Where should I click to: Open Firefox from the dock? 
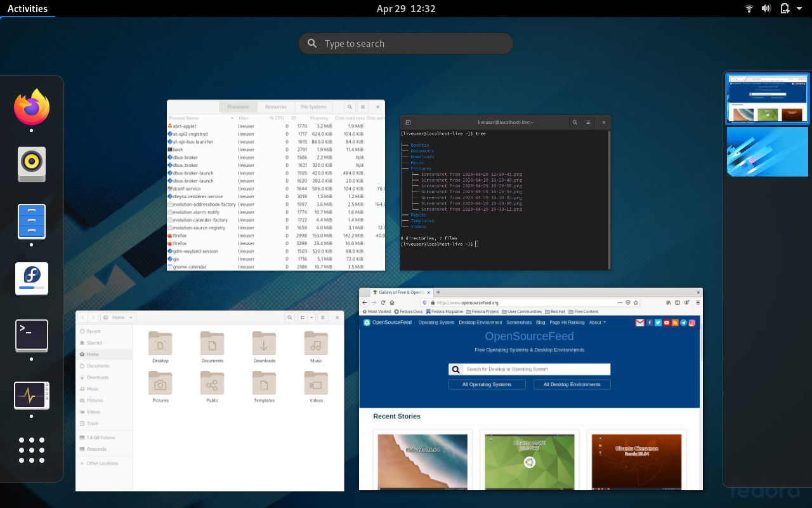click(32, 108)
